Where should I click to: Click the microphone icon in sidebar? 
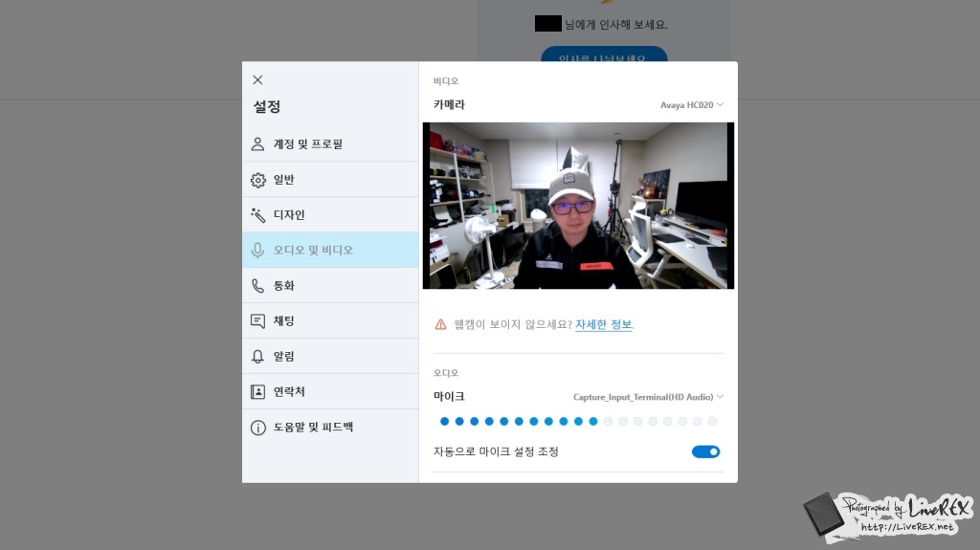pos(257,250)
